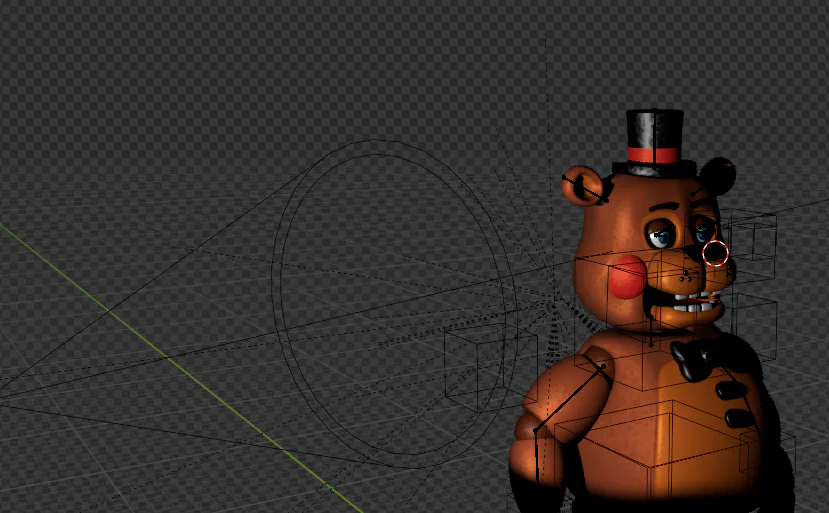Select the upper arm bone line
Viewport: 829px width, 513px height.
(569, 398)
